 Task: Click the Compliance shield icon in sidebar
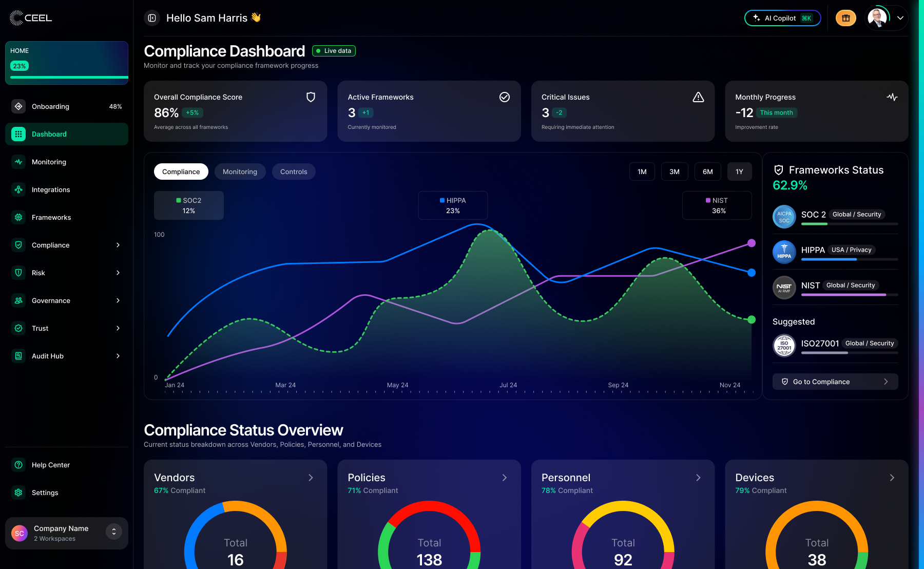(x=18, y=245)
